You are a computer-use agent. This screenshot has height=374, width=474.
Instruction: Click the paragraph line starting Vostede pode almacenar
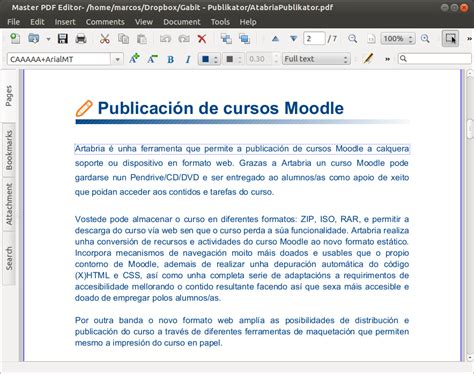(x=242, y=219)
